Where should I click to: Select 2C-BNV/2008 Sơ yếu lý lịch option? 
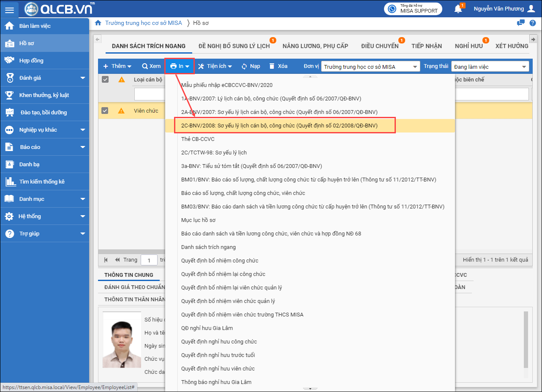279,125
